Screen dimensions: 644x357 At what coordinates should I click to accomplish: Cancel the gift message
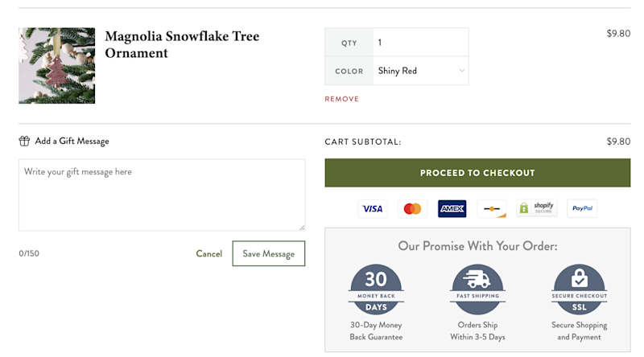[x=208, y=253]
